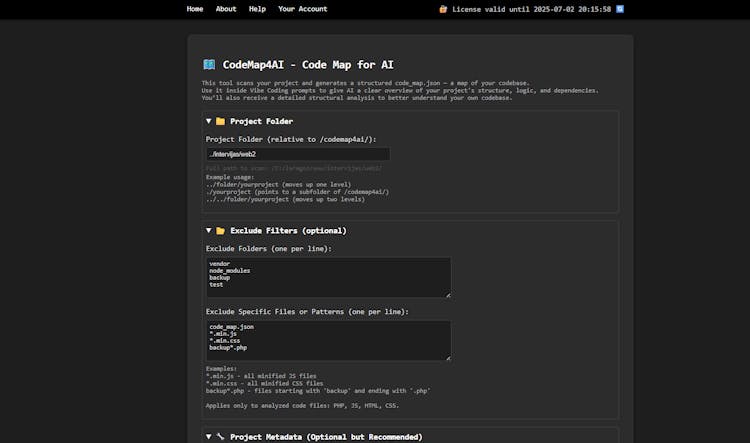
Task: Focus the Project Folder path input
Action: click(297, 154)
